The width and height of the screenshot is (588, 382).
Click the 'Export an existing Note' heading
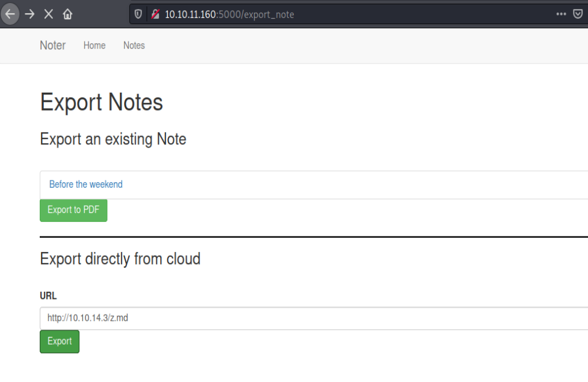(x=113, y=139)
